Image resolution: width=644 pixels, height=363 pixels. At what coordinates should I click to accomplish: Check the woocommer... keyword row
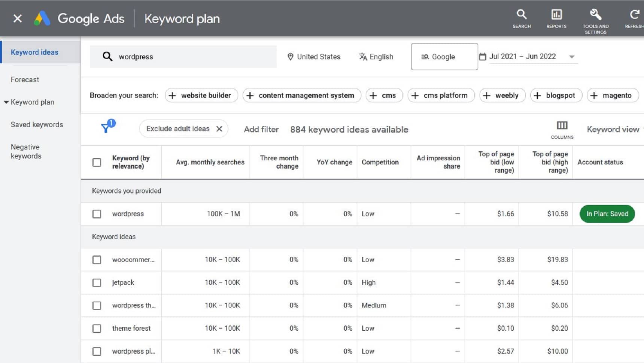pyautogui.click(x=97, y=260)
